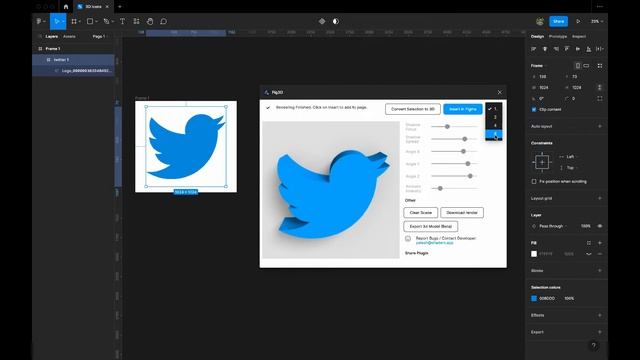Open the Figma main menu icon
640x360 pixels.
(x=40, y=21)
